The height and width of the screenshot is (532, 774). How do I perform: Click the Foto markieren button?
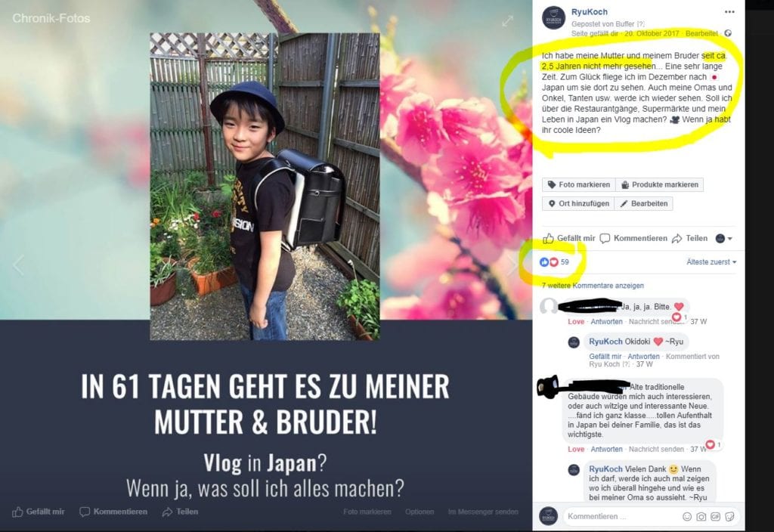tap(578, 184)
